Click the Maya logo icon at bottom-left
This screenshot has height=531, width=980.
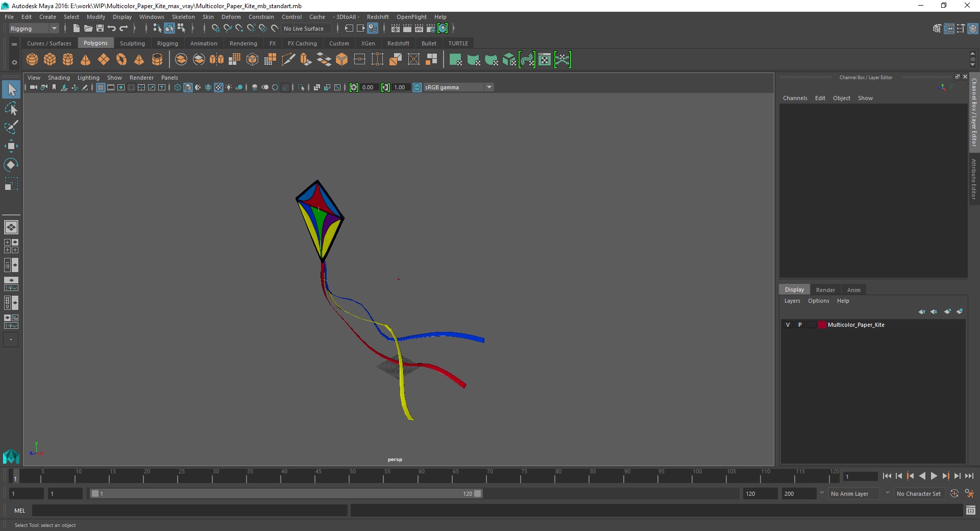(11, 456)
